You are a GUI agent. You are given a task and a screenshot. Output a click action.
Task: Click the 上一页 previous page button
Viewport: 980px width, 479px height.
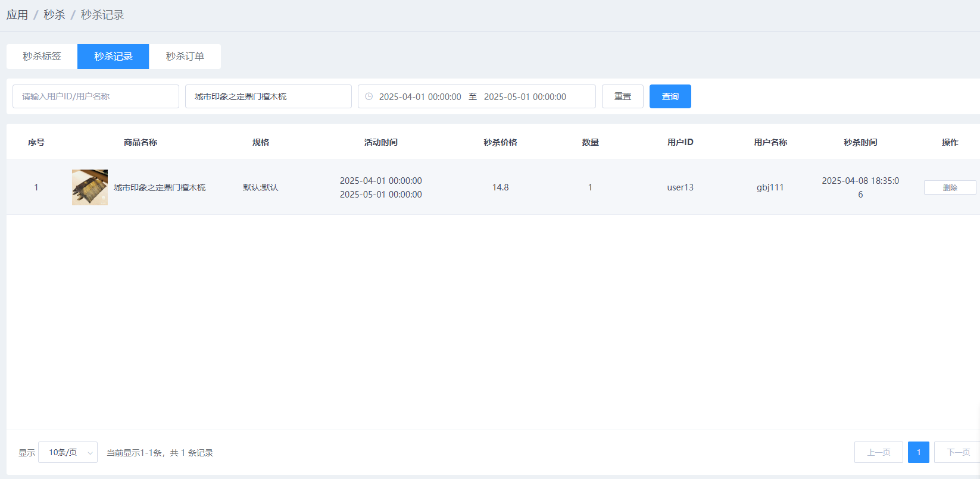pyautogui.click(x=878, y=452)
